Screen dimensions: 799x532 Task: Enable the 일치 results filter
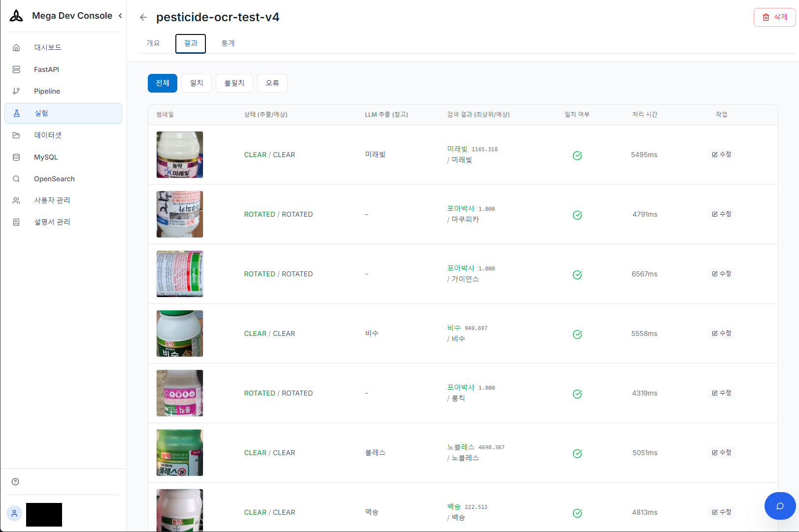(196, 83)
